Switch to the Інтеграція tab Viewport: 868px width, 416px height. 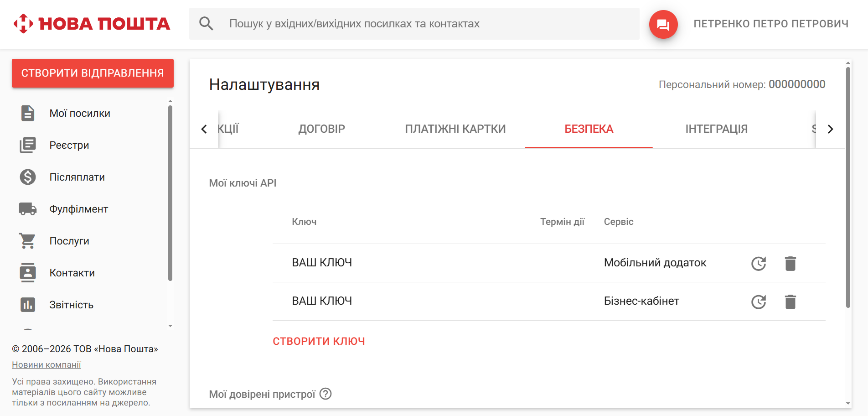coord(716,129)
